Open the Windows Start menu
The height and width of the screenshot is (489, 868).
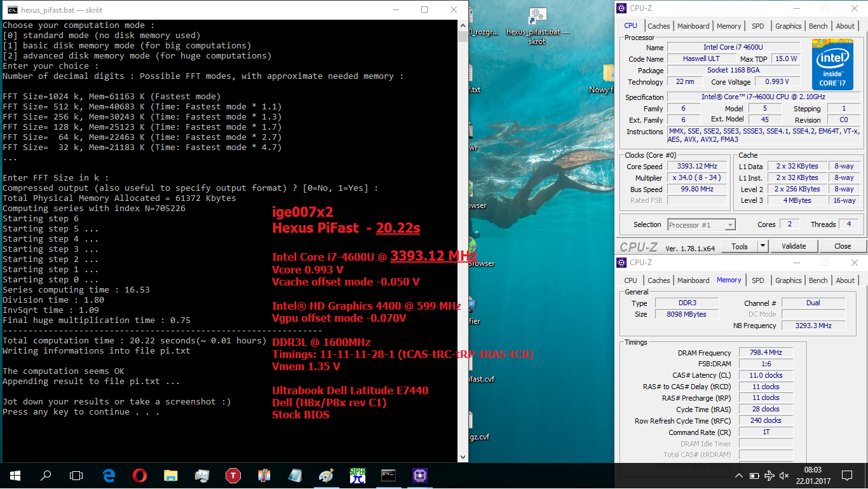click(x=15, y=475)
